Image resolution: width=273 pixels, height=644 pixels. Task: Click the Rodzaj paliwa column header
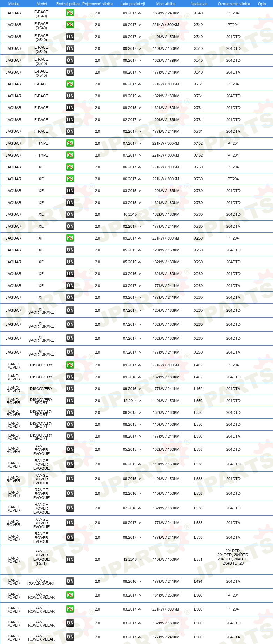[68, 4]
